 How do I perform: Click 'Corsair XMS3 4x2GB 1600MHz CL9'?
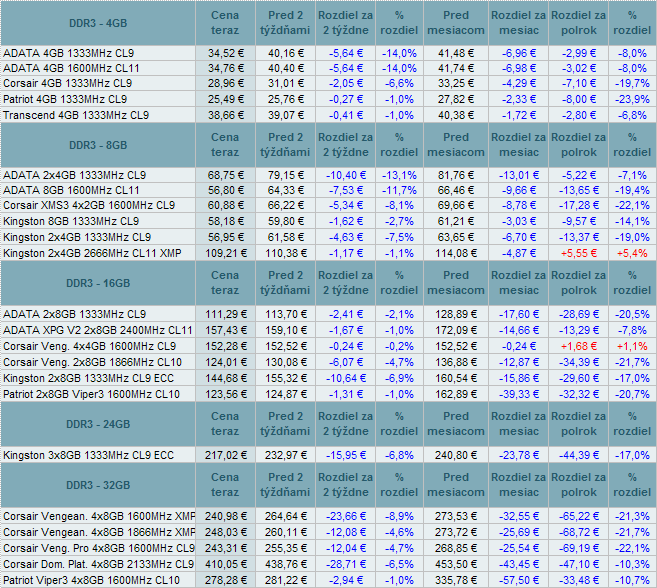pos(89,205)
